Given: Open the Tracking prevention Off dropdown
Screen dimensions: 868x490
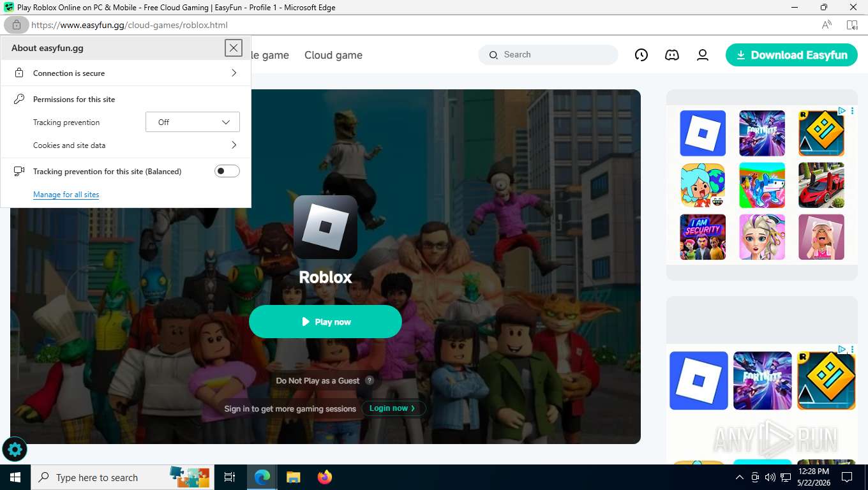Looking at the screenshot, I should [193, 122].
